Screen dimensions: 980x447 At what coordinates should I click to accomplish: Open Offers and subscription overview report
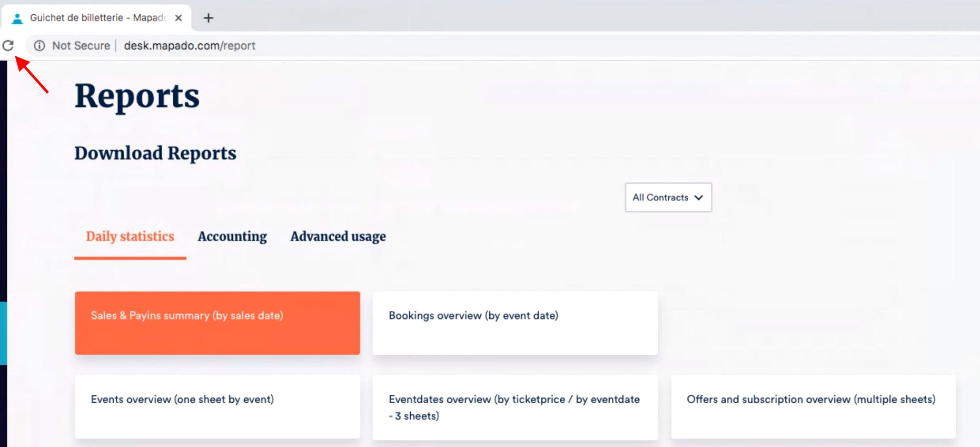click(813, 406)
